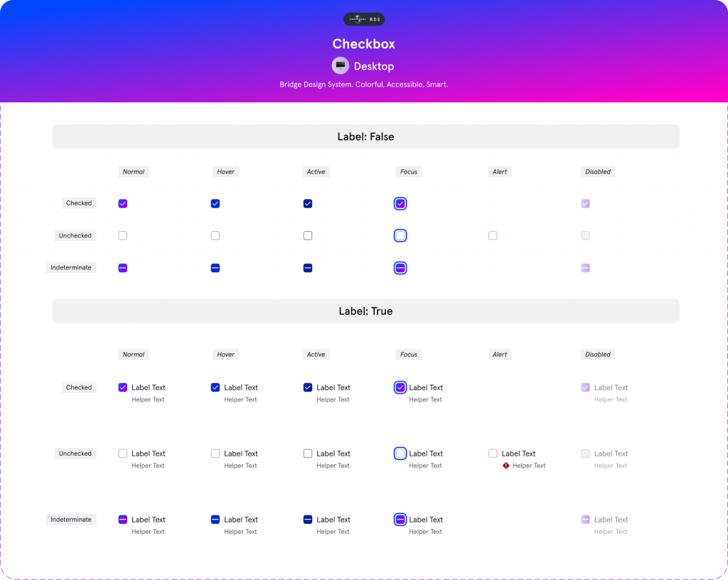Click Helper Text under the Alert checkbox
728x580 pixels.
[x=529, y=466]
